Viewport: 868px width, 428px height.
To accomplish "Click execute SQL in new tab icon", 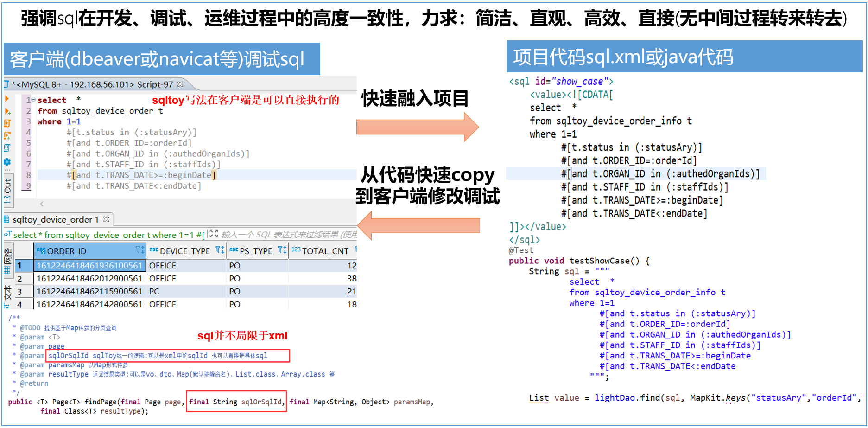I will point(7,111).
